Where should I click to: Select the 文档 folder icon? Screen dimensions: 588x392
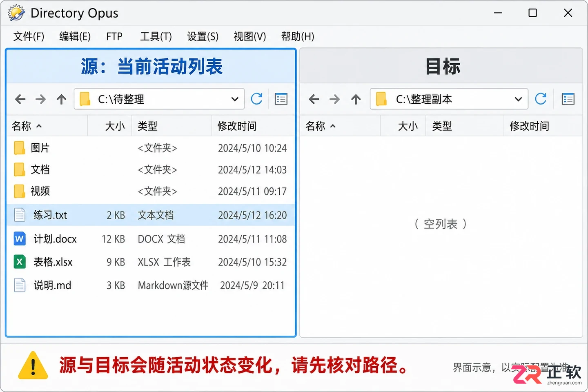pos(19,169)
